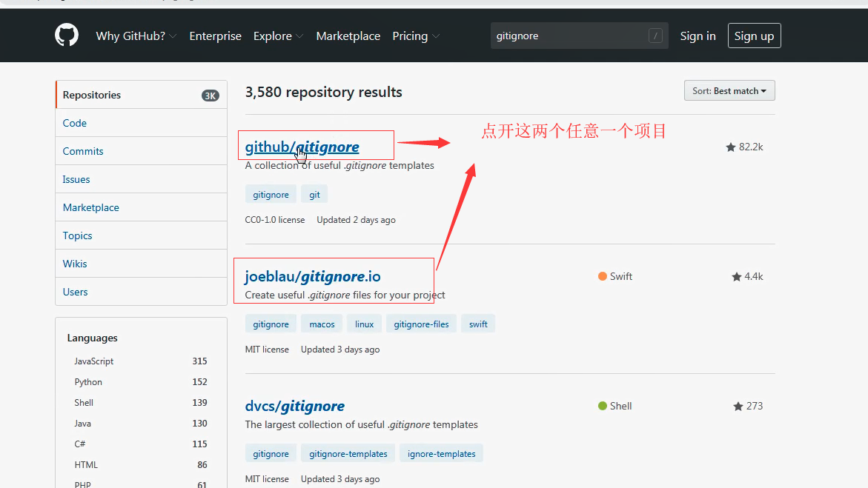Focus the search field containing gitignore
The height and width of the screenshot is (488, 868).
(579, 36)
